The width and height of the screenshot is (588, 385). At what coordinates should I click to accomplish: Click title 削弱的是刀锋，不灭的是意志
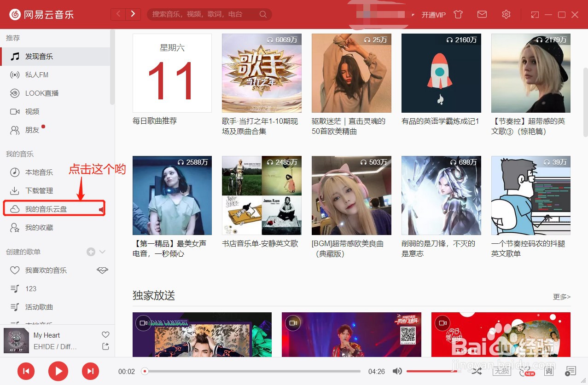click(x=438, y=248)
